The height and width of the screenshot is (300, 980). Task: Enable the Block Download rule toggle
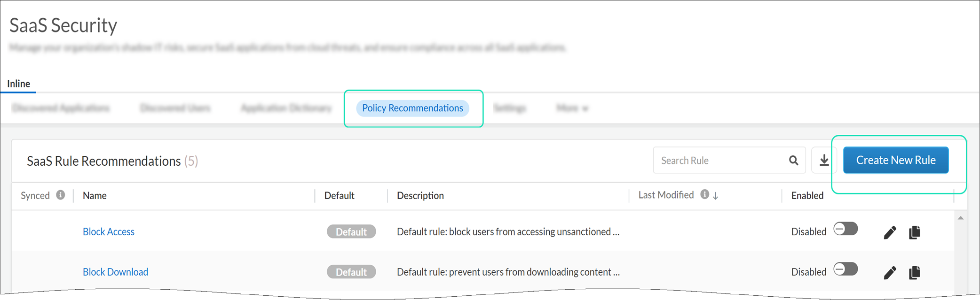tap(846, 269)
